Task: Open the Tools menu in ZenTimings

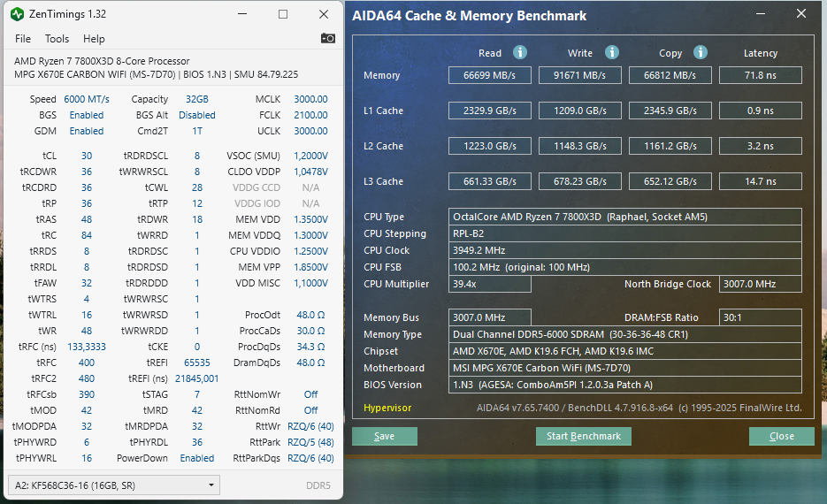Action: [57, 39]
